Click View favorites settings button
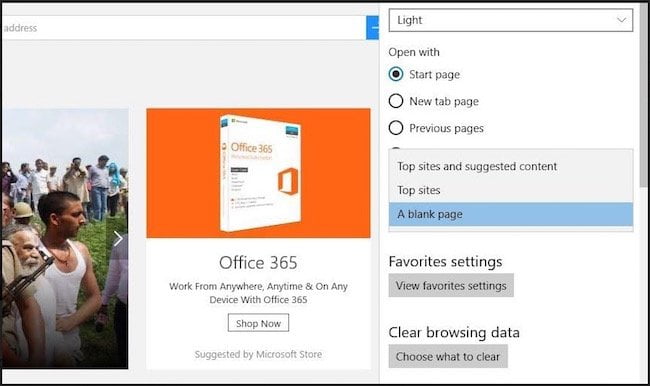The image size is (650, 386). (x=451, y=285)
